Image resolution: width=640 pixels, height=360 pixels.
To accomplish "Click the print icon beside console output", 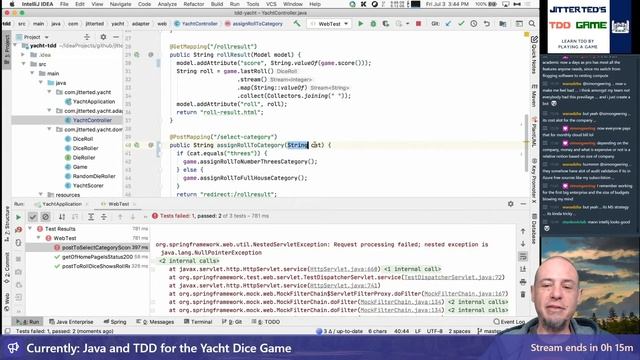I will click(523, 282).
